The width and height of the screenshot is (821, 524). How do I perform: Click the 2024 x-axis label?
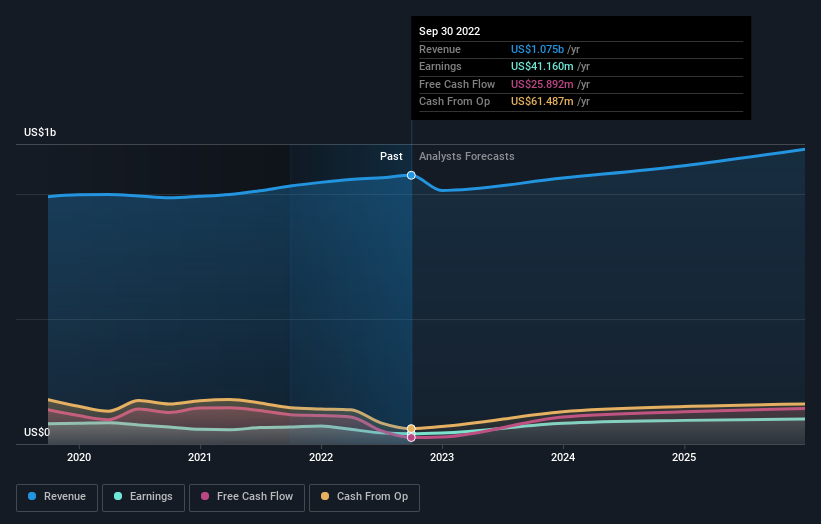(563, 458)
